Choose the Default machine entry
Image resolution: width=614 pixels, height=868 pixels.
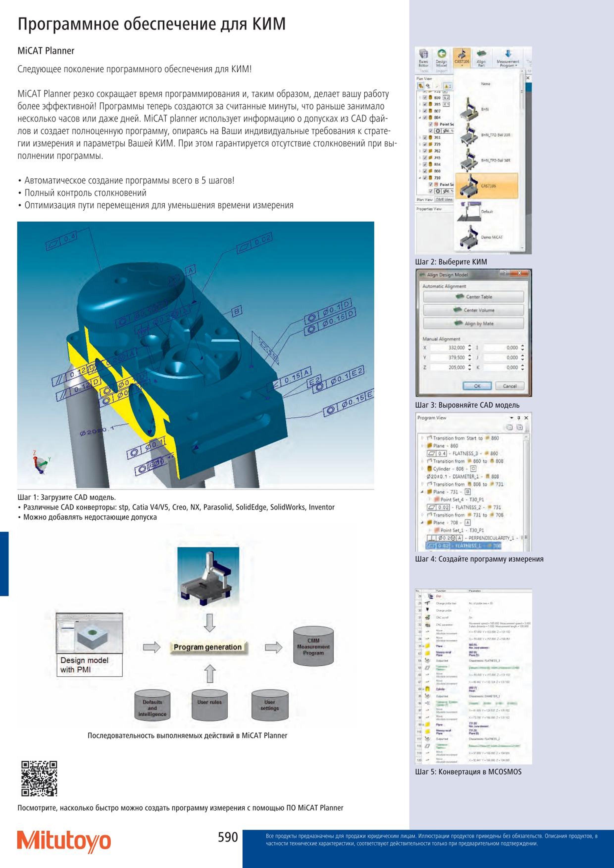coord(487,212)
